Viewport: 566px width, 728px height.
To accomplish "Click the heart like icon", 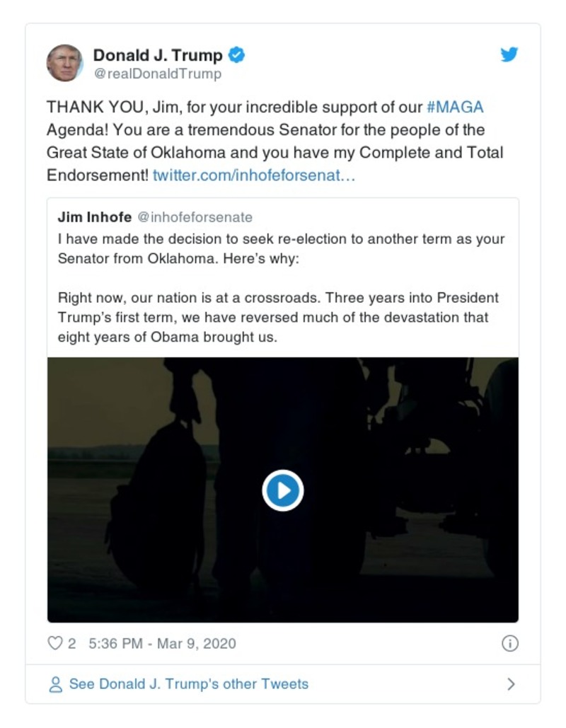I will [54, 643].
